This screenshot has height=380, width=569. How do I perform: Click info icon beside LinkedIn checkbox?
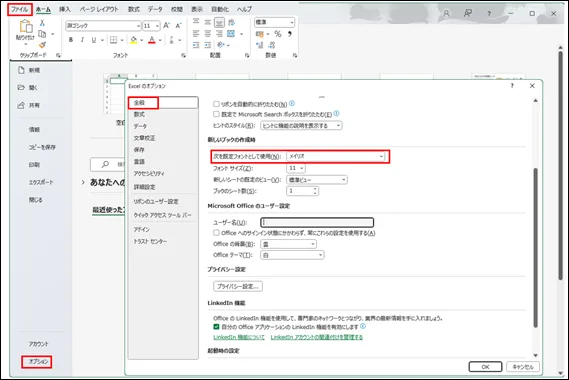click(x=363, y=326)
